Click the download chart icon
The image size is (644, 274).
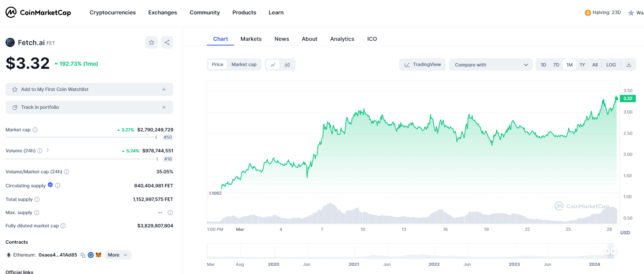[628, 65]
